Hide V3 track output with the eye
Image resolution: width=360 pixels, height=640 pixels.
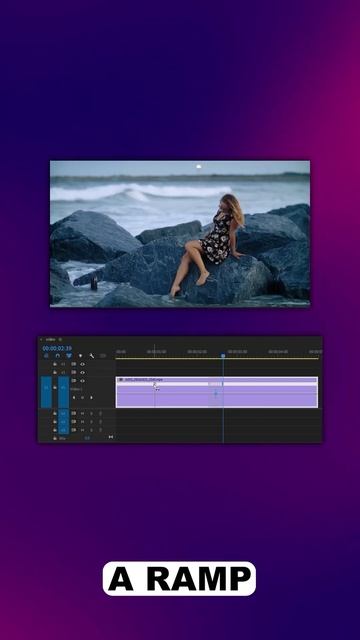coord(82,364)
